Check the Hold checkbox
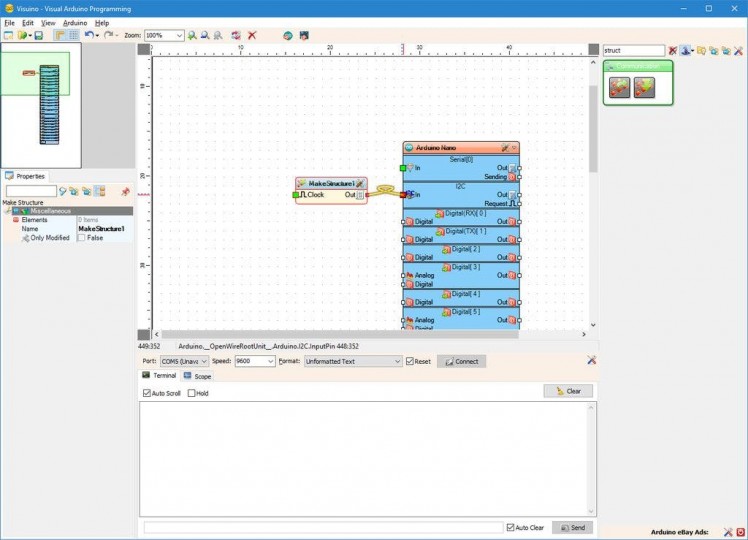The width and height of the screenshot is (748, 540). tap(192, 393)
